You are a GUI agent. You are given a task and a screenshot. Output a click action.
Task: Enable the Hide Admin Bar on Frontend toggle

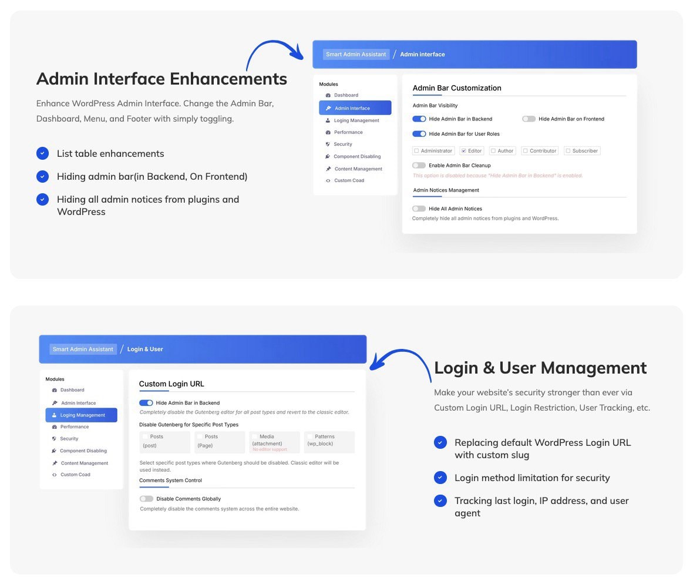(529, 119)
